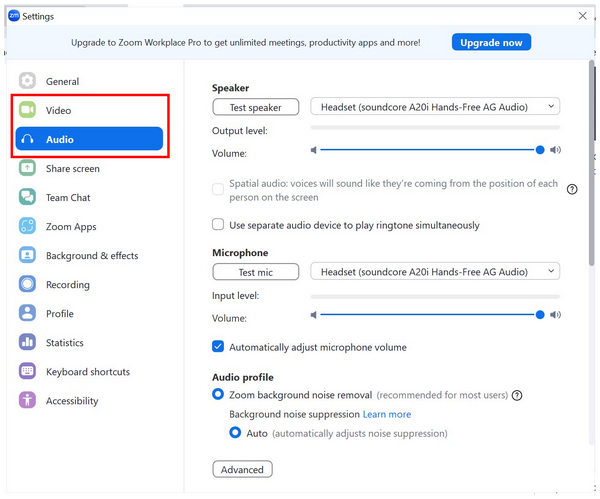Click the green Video camera icon
600x499 pixels.
tap(27, 110)
